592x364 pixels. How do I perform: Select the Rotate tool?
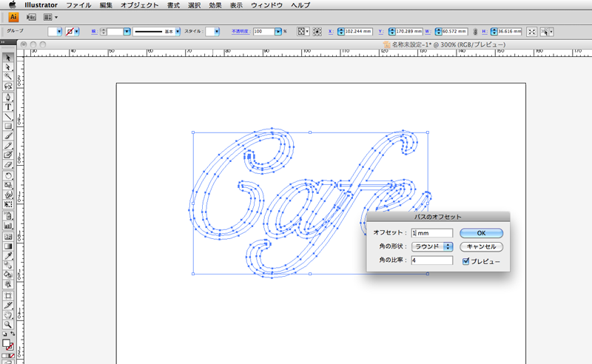[x=8, y=175]
